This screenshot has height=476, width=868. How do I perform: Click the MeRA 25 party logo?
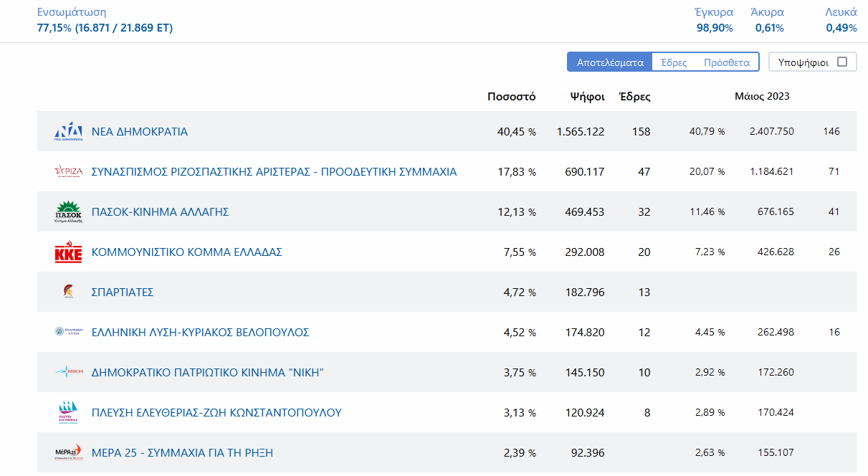tap(69, 452)
